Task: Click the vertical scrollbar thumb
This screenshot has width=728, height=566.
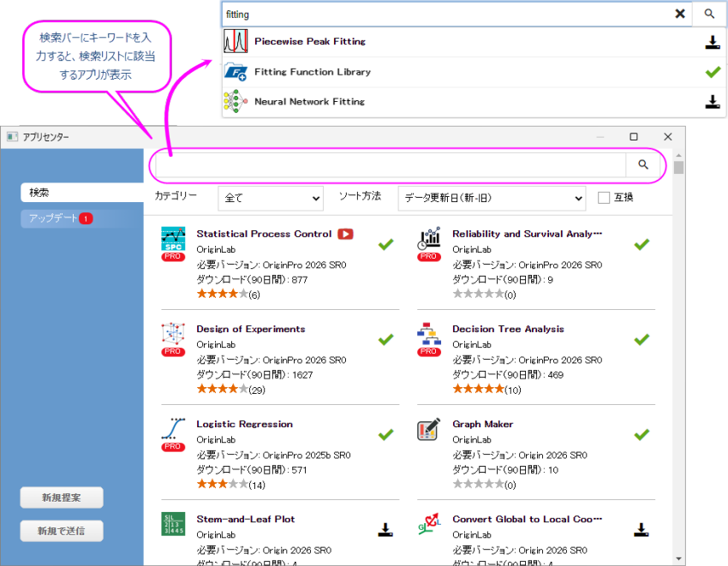Action: 679,168
